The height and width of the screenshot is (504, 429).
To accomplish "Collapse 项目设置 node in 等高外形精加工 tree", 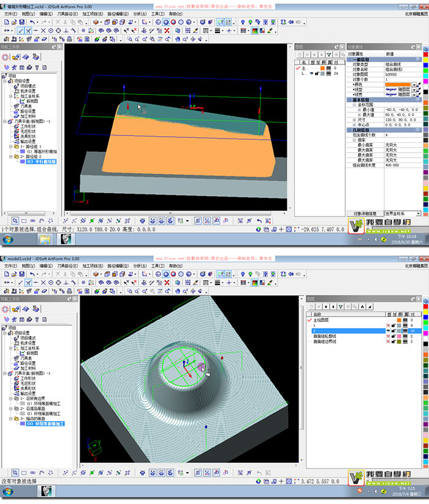I will (x=5, y=81).
